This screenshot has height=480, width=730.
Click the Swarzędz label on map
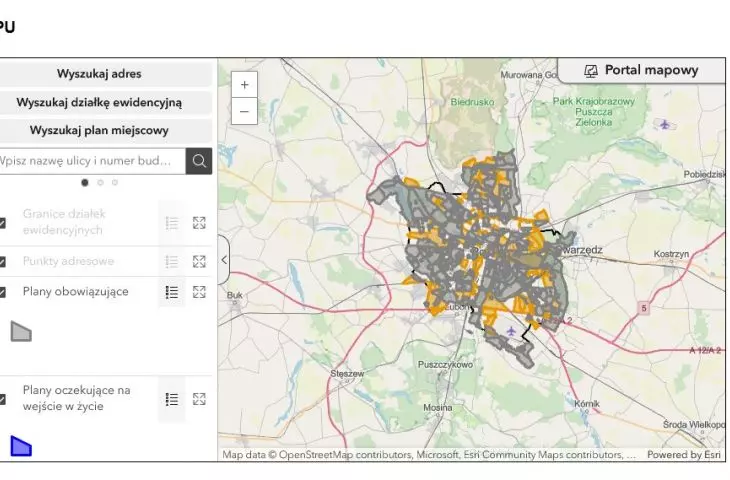tap(580, 250)
